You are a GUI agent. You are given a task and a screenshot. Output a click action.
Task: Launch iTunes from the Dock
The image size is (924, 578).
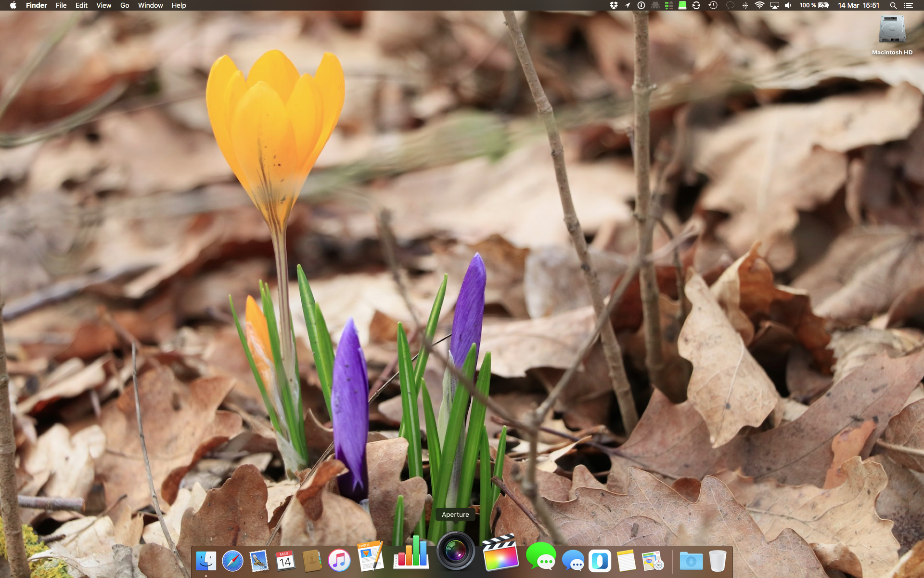339,561
